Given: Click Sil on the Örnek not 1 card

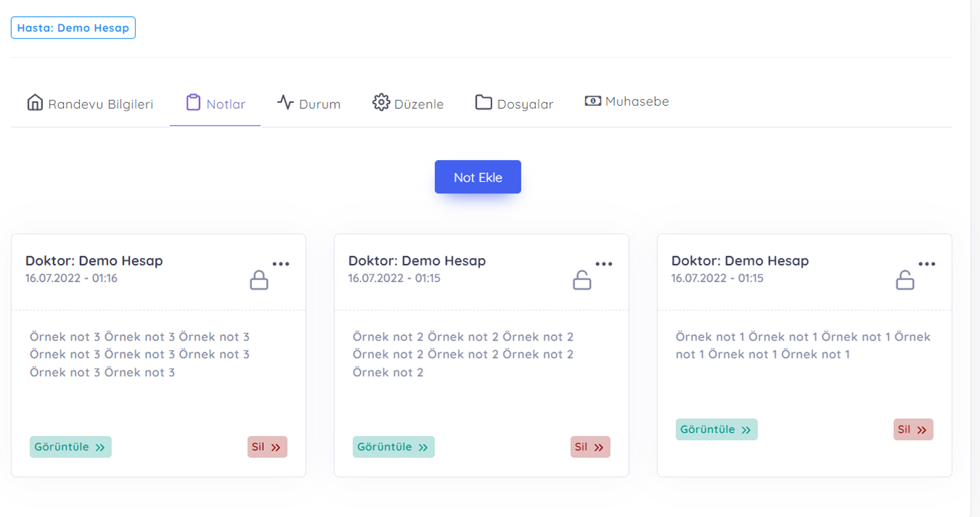Looking at the screenshot, I should point(913,430).
